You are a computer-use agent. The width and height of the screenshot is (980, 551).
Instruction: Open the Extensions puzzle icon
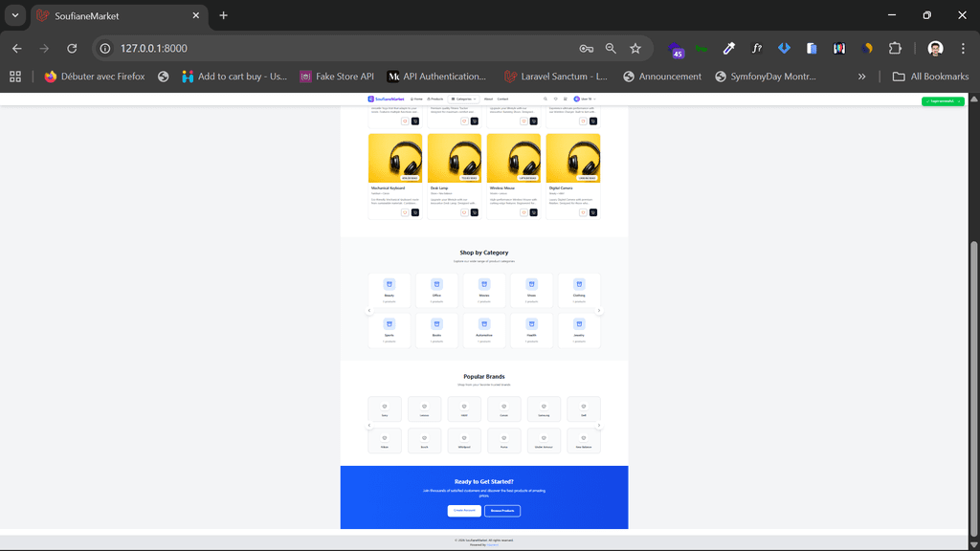click(895, 48)
